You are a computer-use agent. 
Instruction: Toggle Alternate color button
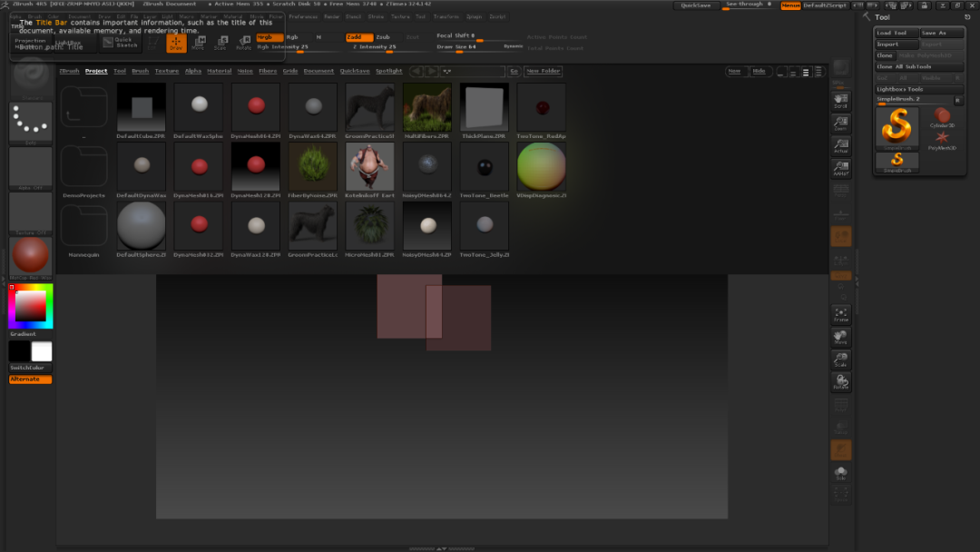30,379
